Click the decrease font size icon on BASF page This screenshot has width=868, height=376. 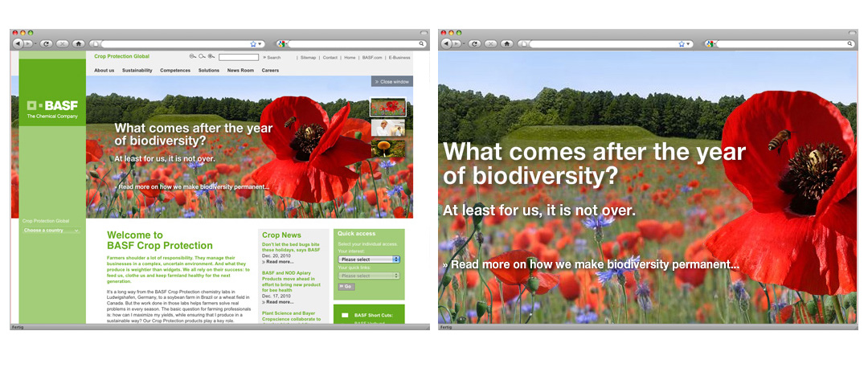[192, 56]
